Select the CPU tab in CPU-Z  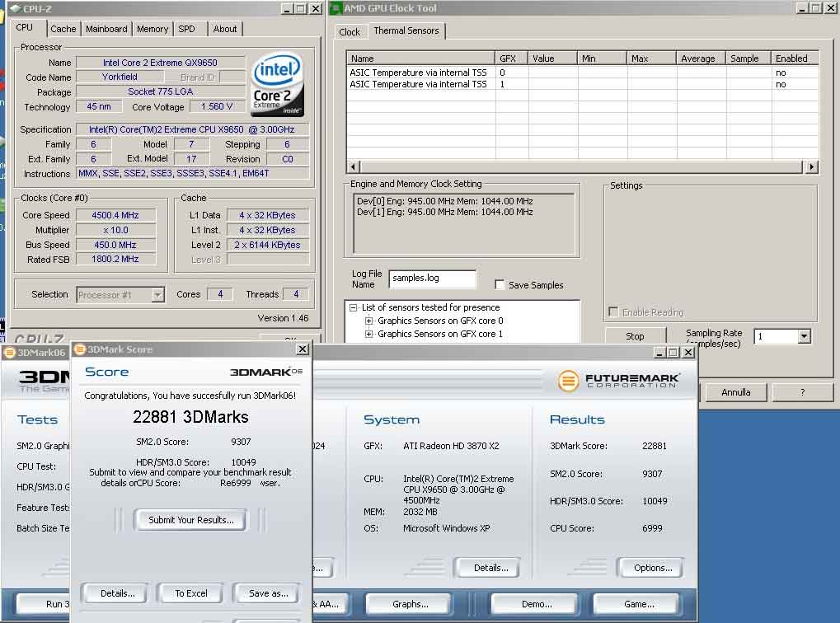(x=25, y=27)
